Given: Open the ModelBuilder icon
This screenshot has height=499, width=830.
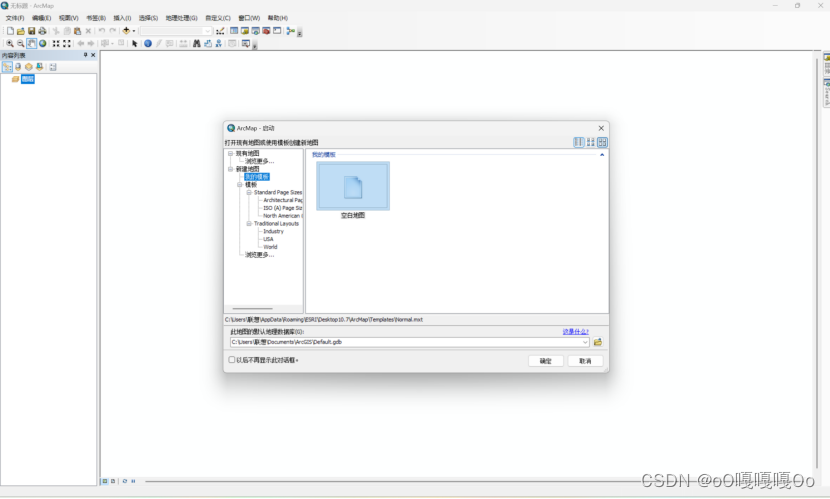Looking at the screenshot, I should (291, 31).
